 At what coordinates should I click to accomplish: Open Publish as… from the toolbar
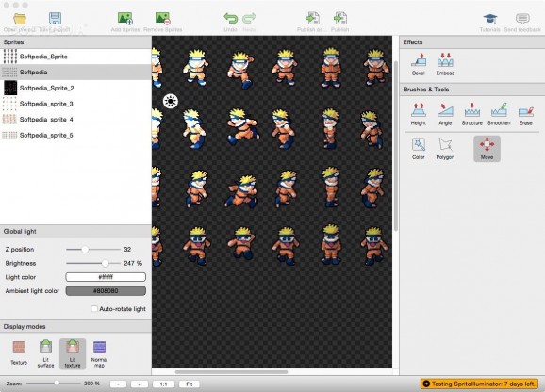click(x=312, y=19)
